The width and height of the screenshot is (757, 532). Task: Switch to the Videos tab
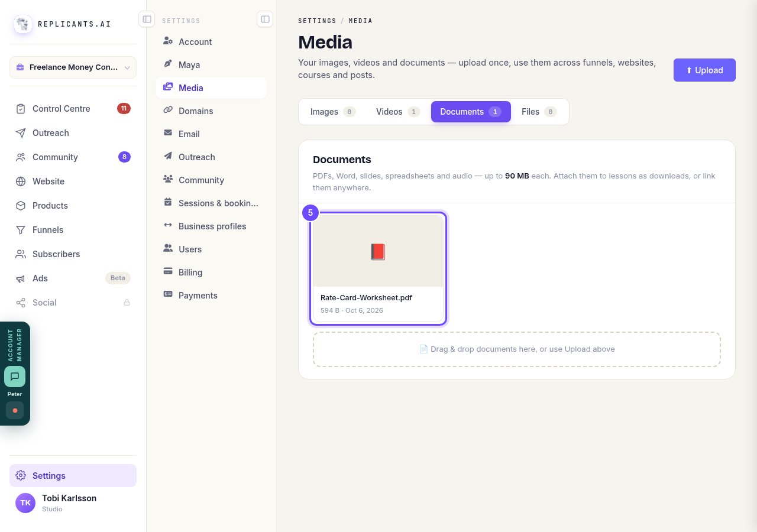coord(397,112)
